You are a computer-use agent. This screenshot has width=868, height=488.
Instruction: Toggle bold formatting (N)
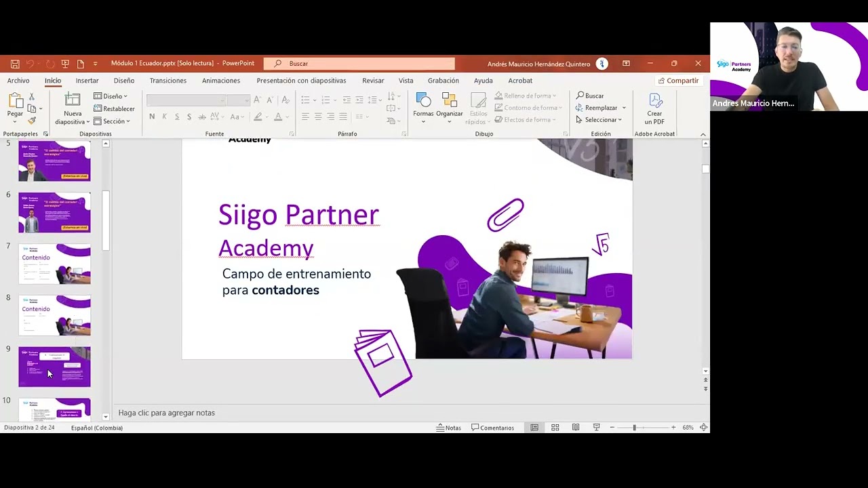[x=152, y=117]
